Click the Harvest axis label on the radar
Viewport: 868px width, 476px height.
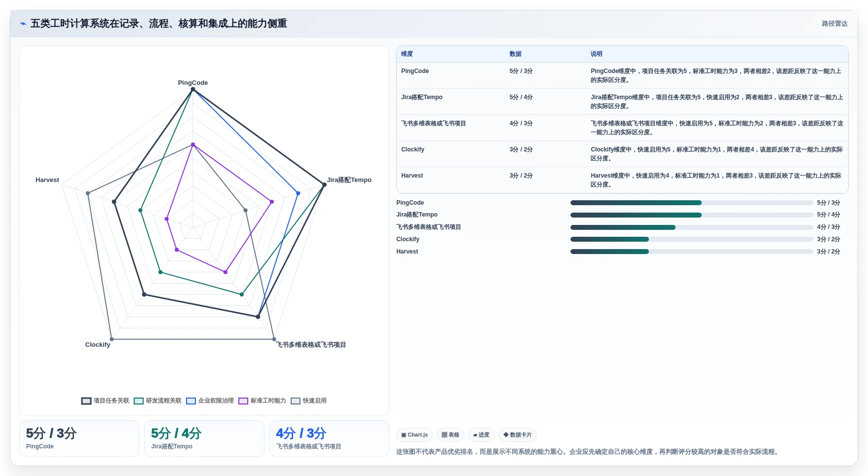point(47,180)
